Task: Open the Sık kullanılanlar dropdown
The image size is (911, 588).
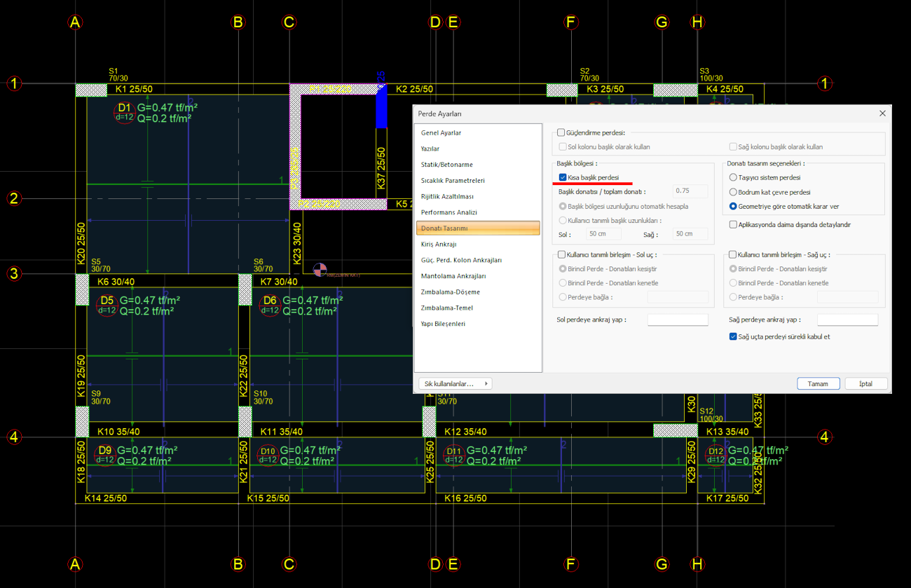Action: pos(454,383)
